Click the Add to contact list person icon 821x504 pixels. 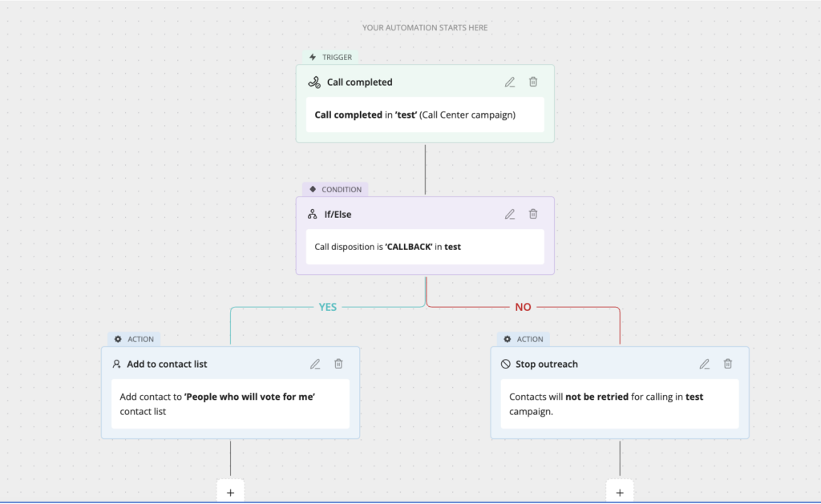point(116,364)
